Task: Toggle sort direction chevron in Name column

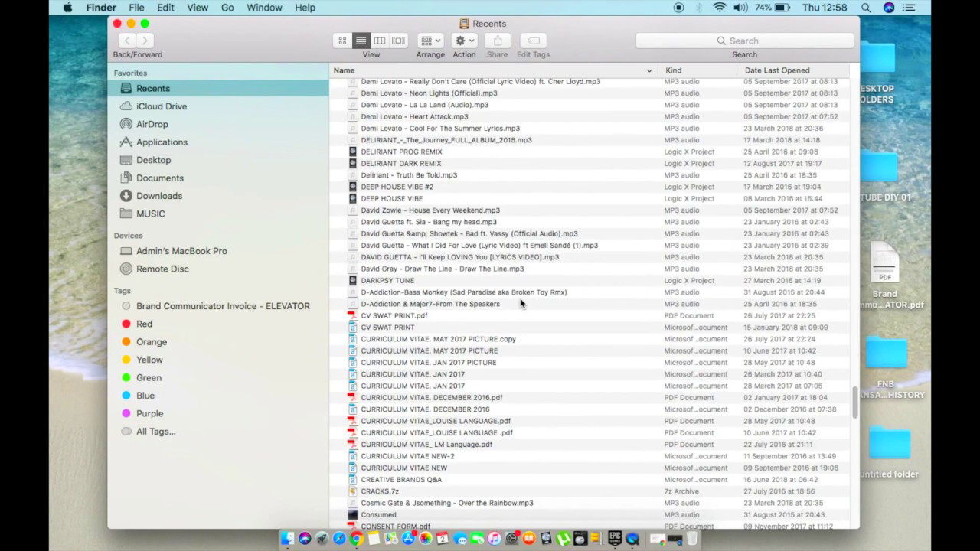Action: 649,70
